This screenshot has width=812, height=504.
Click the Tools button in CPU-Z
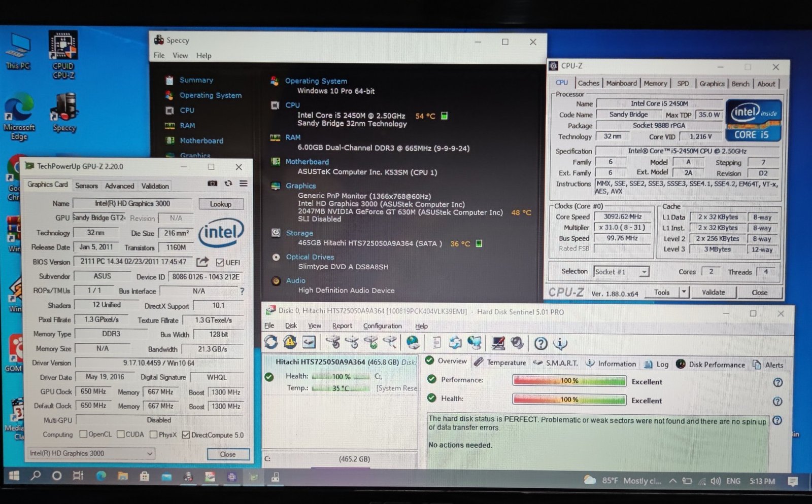pyautogui.click(x=662, y=292)
